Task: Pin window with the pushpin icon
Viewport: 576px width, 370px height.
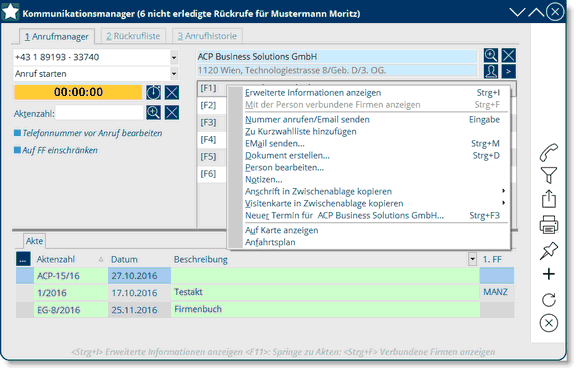Action: click(548, 251)
